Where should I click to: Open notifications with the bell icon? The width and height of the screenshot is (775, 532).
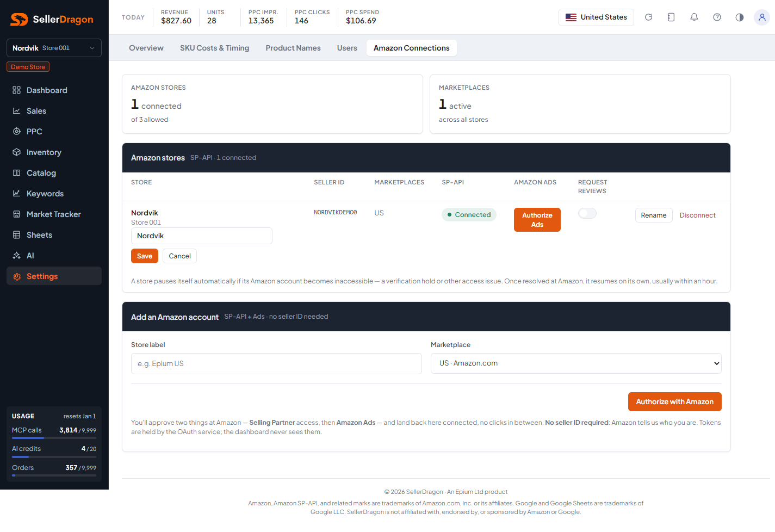pyautogui.click(x=694, y=17)
